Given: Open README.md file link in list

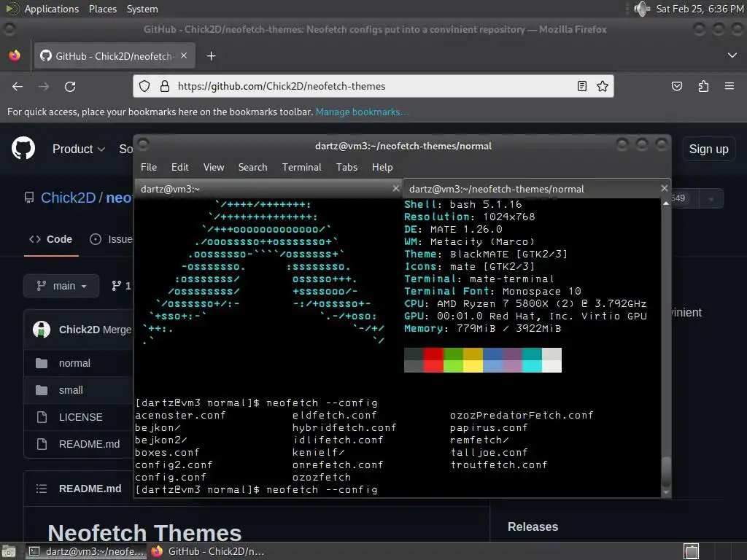Looking at the screenshot, I should click(x=89, y=444).
